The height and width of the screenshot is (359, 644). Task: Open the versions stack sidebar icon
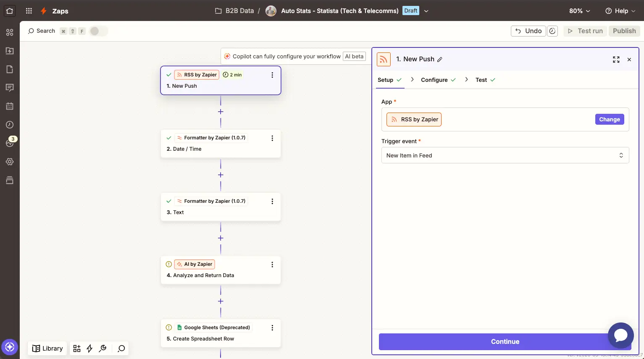pyautogui.click(x=10, y=180)
